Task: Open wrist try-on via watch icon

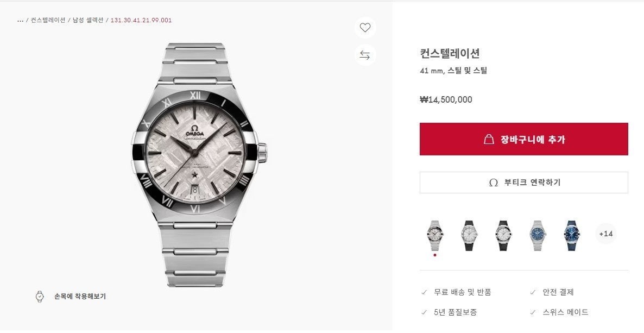Action: (x=40, y=297)
